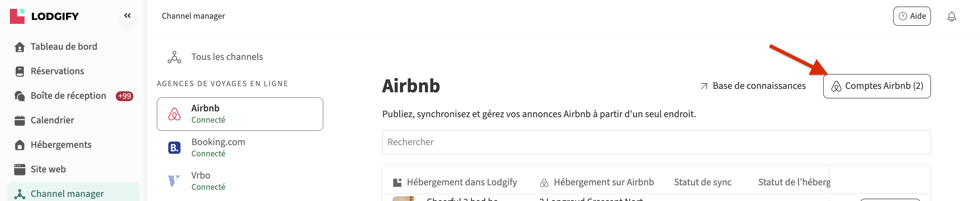
Task: Select the Booking.com channel
Action: pyautogui.click(x=218, y=147)
